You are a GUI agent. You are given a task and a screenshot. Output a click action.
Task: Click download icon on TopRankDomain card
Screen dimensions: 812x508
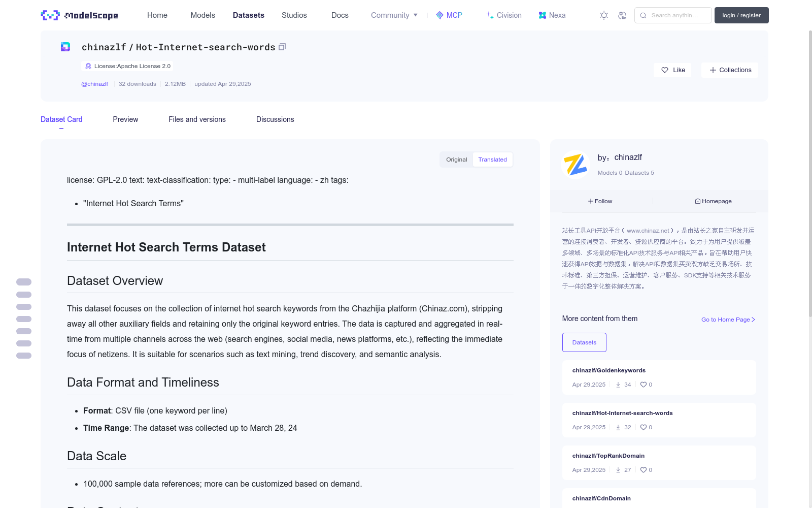pos(618,470)
